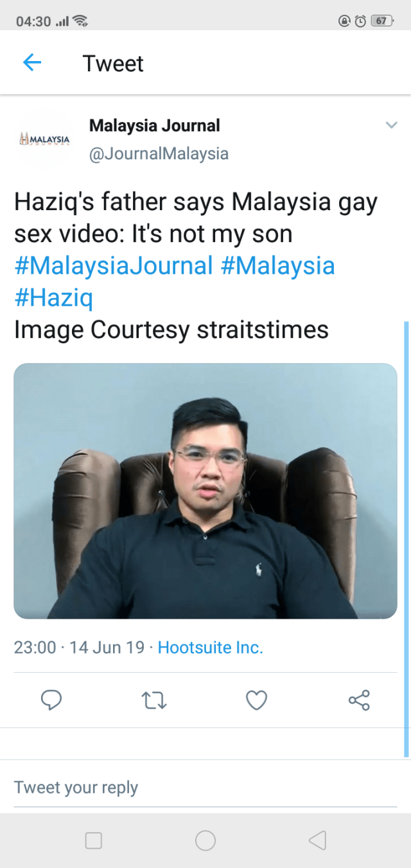The height and width of the screenshot is (868, 411).
Task: Open the reply speech bubble icon
Action: pyautogui.click(x=51, y=700)
